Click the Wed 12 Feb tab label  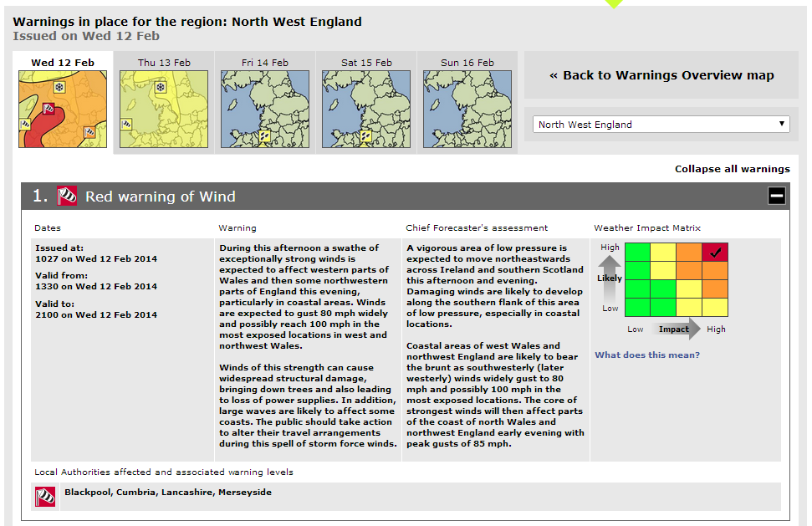tap(63, 63)
